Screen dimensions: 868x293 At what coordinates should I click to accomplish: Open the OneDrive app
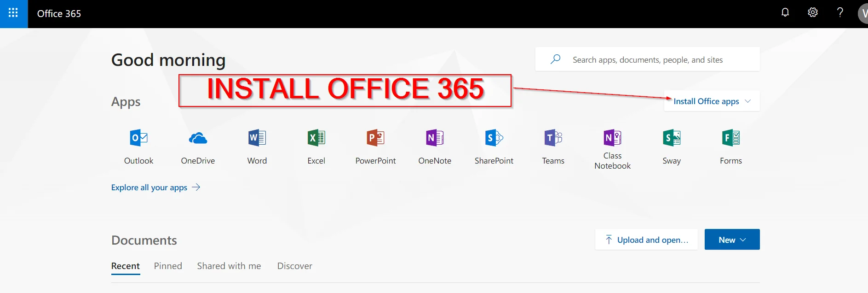coord(198,147)
